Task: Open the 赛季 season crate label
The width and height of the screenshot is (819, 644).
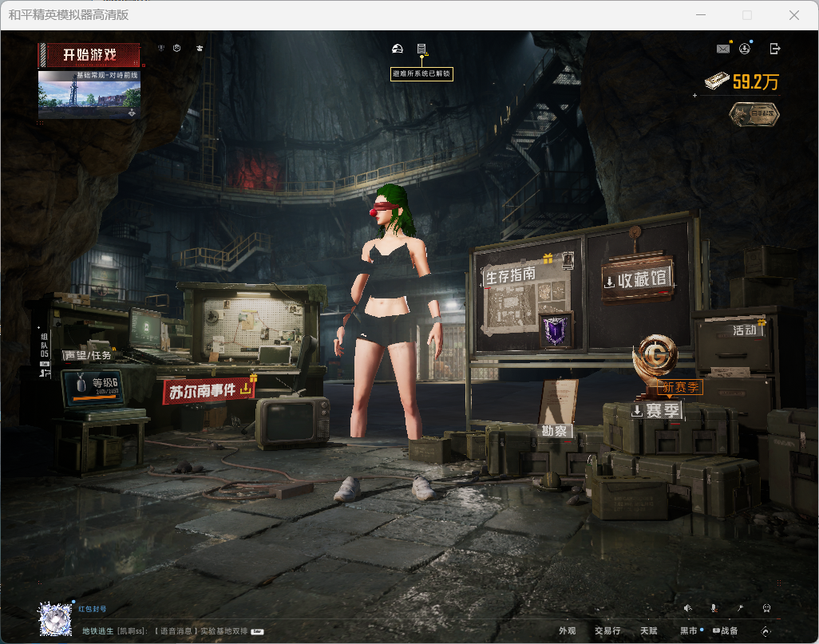Action: (x=657, y=410)
